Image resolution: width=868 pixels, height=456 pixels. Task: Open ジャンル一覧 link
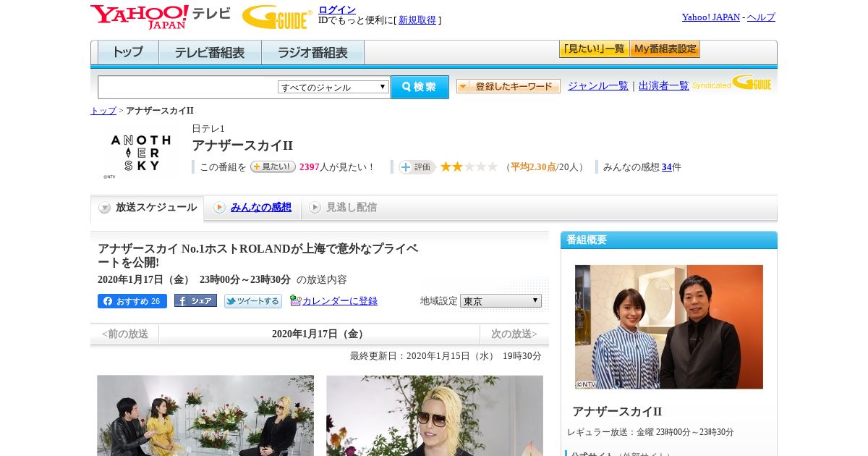[x=597, y=85]
